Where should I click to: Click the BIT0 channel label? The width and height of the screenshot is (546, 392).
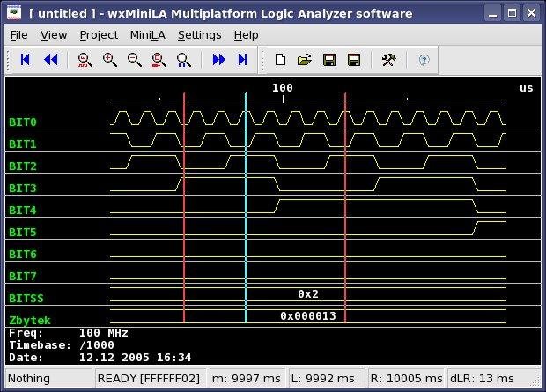click(23, 122)
